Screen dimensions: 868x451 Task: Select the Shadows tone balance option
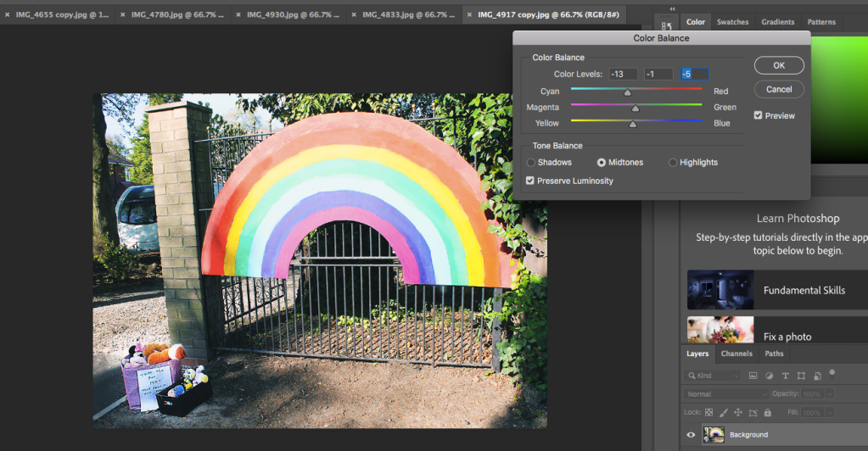click(532, 162)
